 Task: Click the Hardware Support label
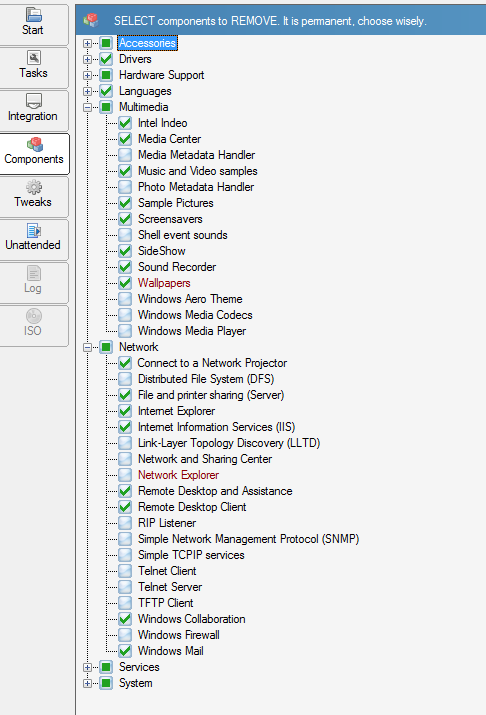pos(161,75)
